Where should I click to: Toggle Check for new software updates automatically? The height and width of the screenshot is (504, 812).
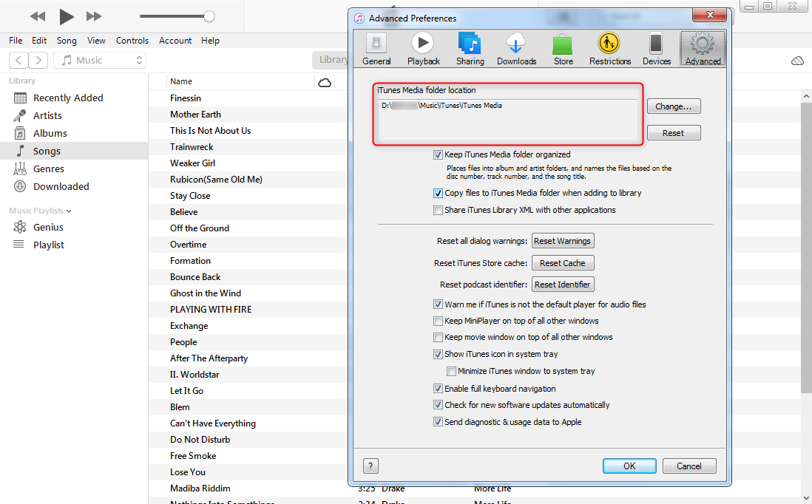click(x=438, y=405)
